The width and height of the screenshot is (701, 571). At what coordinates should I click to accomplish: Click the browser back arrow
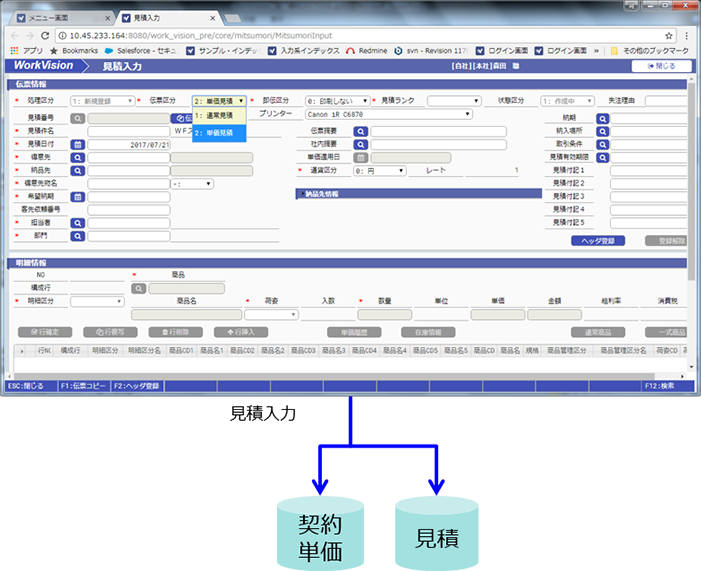click(14, 35)
